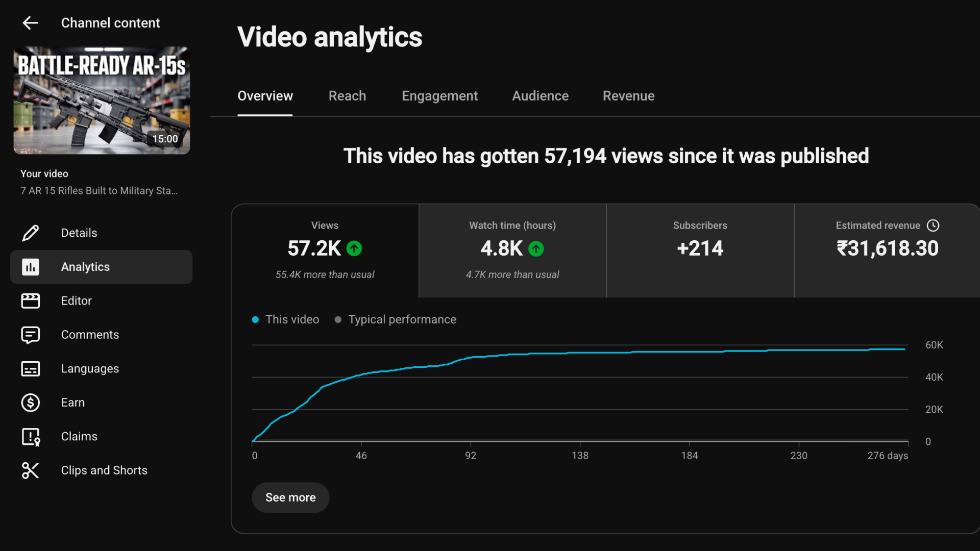Open the Battle-Ready AR-15s video thumbnail
The width and height of the screenshot is (980, 551).
(102, 101)
